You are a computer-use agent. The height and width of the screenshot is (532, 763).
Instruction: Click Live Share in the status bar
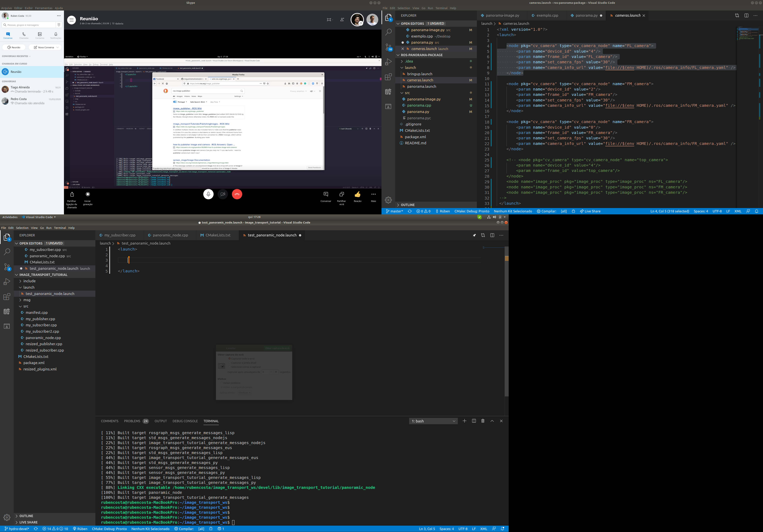(x=590, y=211)
